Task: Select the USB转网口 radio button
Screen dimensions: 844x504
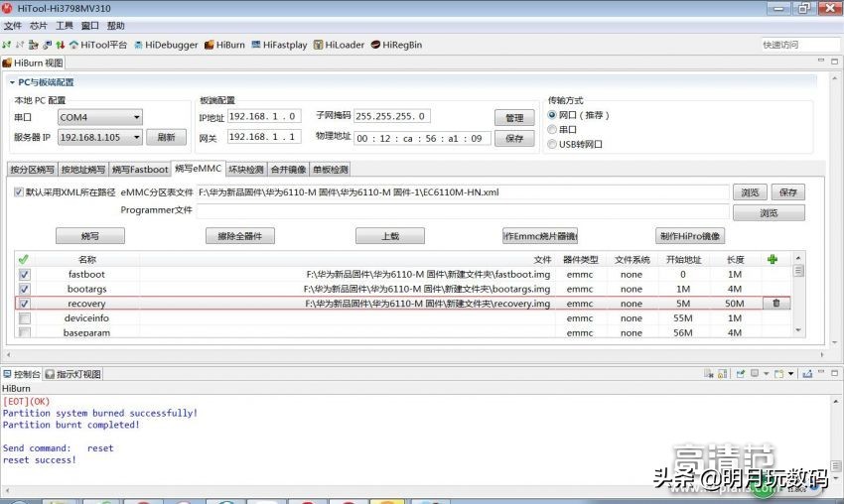Action: click(x=552, y=144)
